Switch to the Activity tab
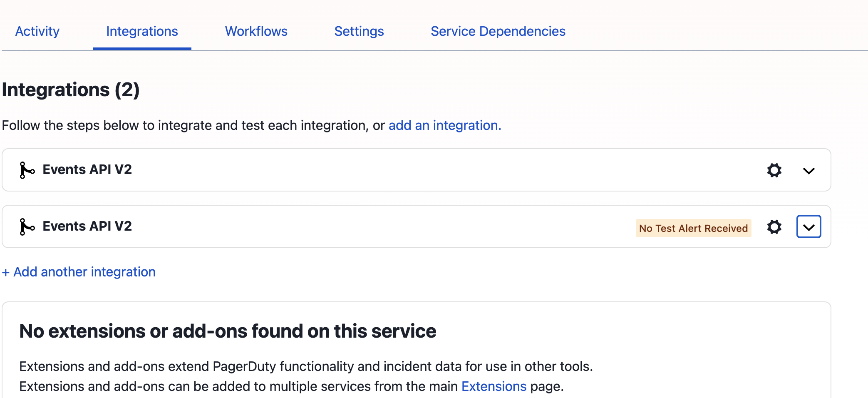 tap(37, 31)
